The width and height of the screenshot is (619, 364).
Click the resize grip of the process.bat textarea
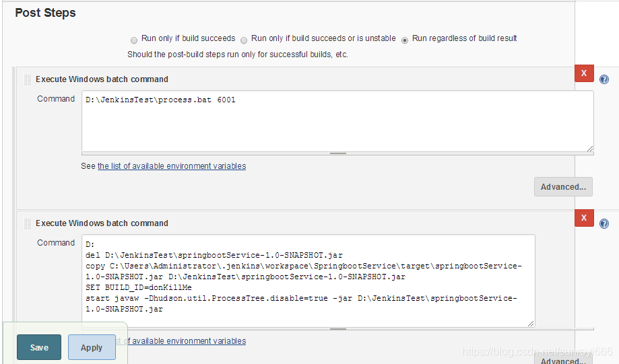pos(590,149)
